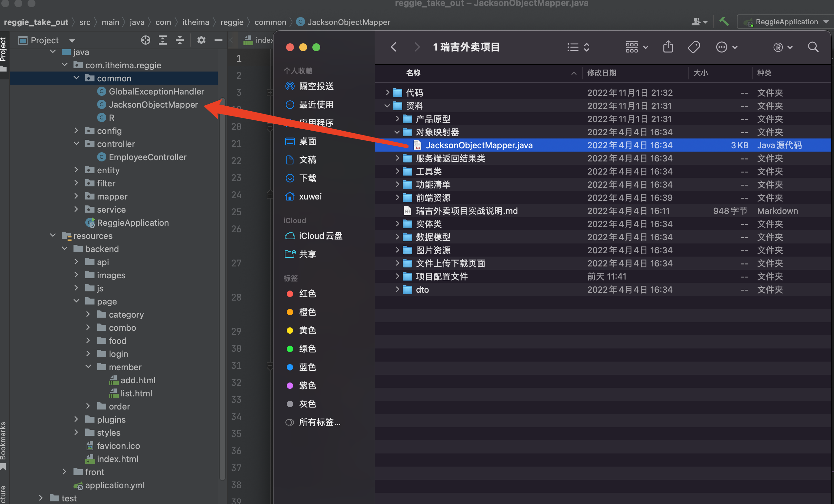Open Finder search magnifier

click(x=813, y=47)
